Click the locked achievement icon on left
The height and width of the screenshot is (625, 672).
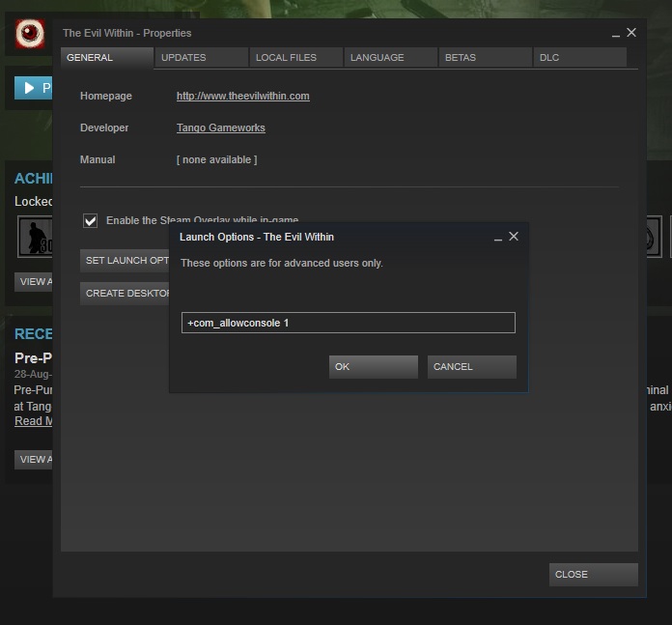[x=36, y=237]
